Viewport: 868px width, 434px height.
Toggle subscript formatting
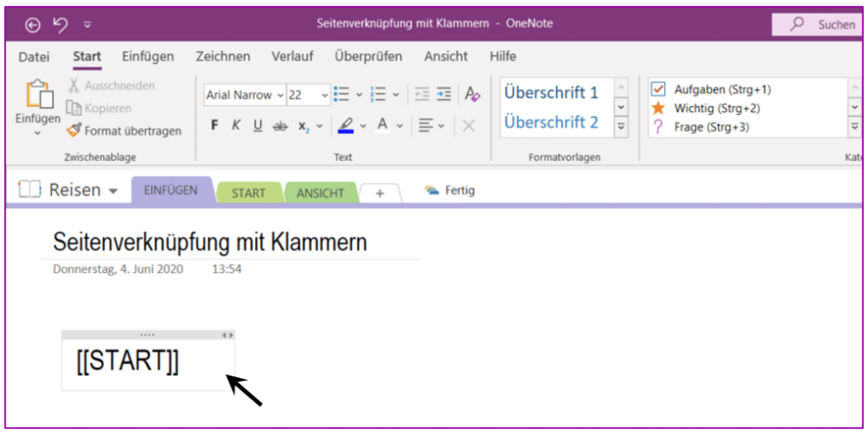click(x=303, y=127)
